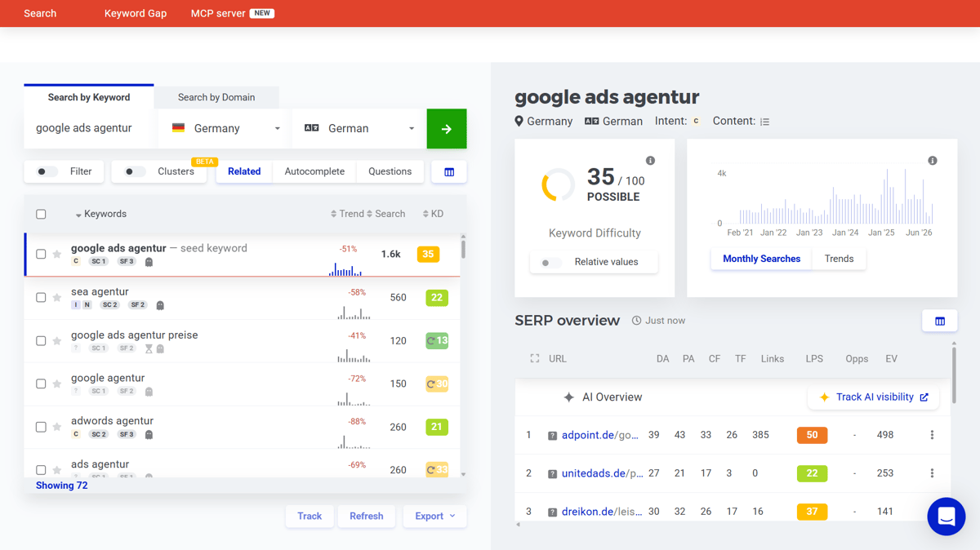Click hourglass icon on 'google ads agentur preise' row
This screenshot has height=550, width=980.
tap(149, 348)
